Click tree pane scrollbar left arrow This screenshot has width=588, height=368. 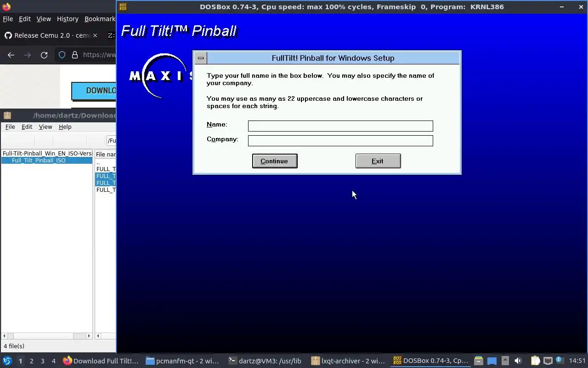[5, 336]
